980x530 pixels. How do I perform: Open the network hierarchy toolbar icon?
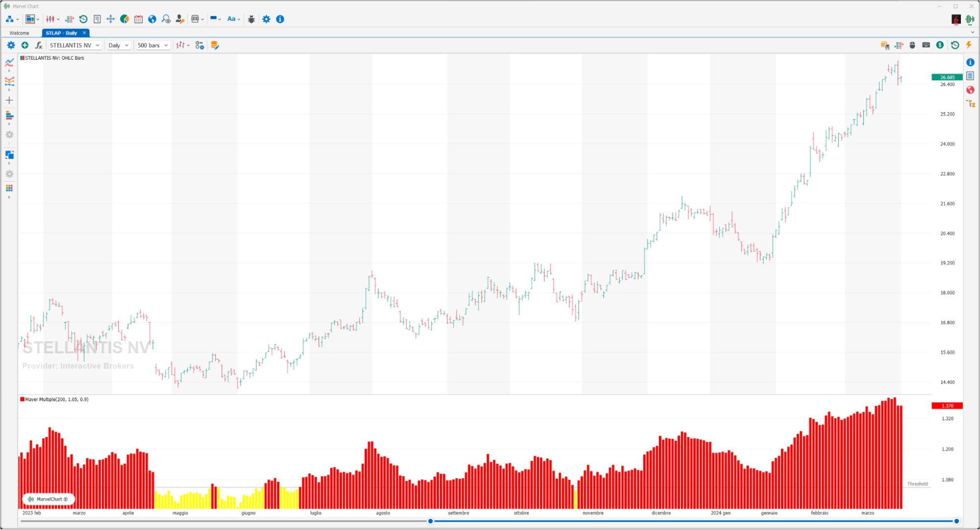tap(10, 19)
